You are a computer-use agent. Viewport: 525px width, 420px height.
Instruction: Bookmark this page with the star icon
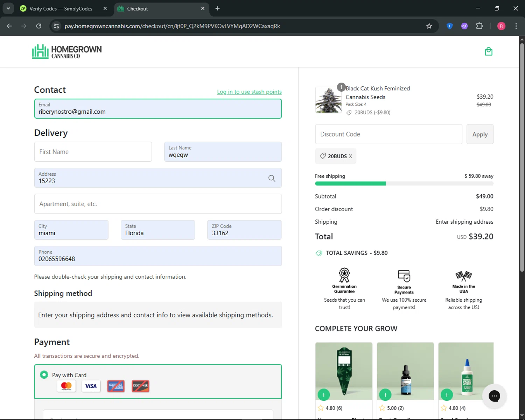[x=429, y=26]
